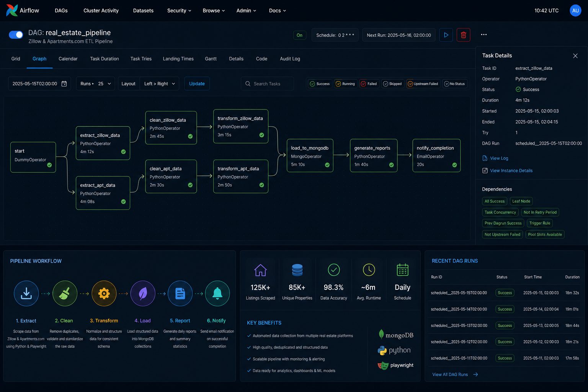Open the Admin dropdown menu

click(x=246, y=11)
